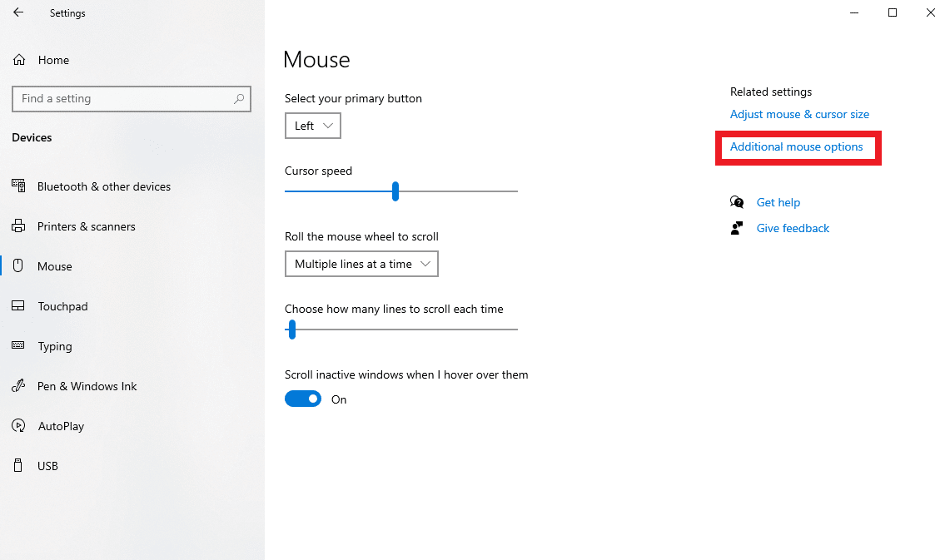The image size is (950, 560).
Task: Open the USB settings page
Action: click(47, 466)
